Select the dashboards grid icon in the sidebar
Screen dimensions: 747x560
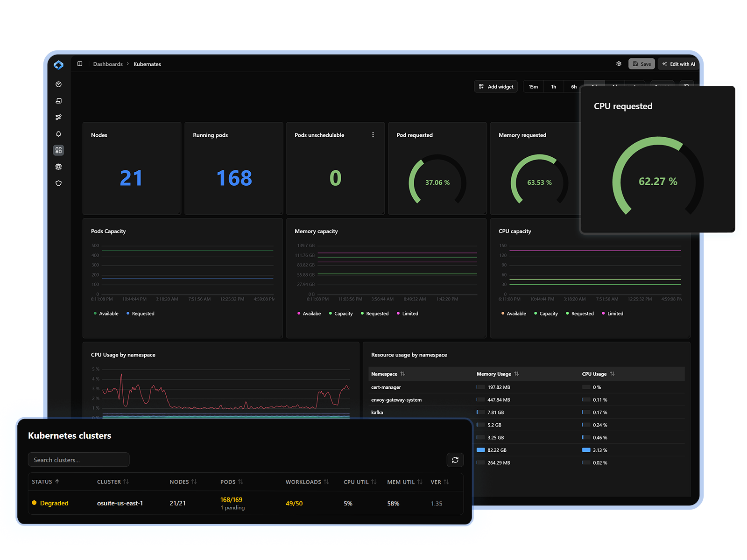[58, 150]
